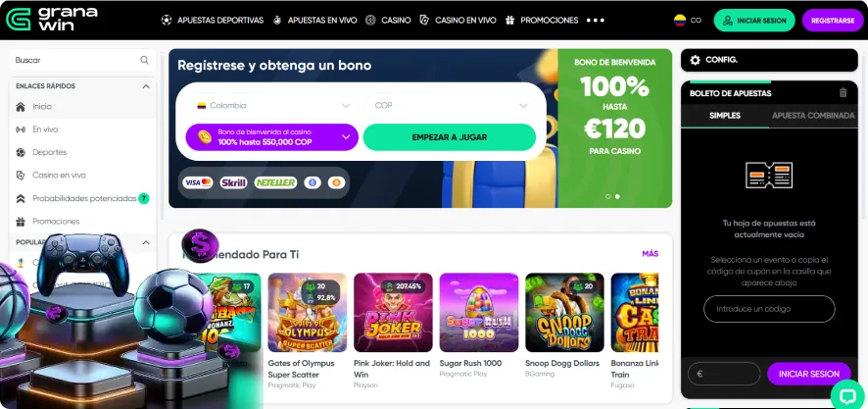Switch to Apuesta Combinada tab
This screenshot has width=868, height=409.
(813, 116)
